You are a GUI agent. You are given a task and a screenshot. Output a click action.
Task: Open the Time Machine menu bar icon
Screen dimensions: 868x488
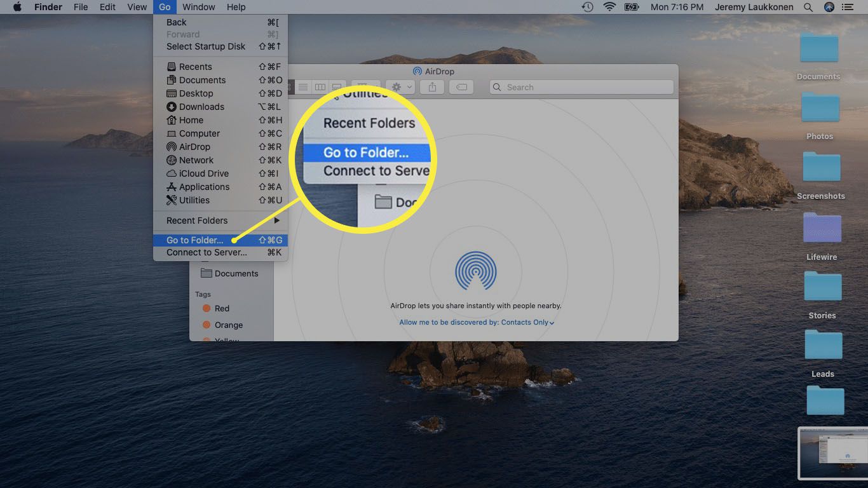point(587,7)
